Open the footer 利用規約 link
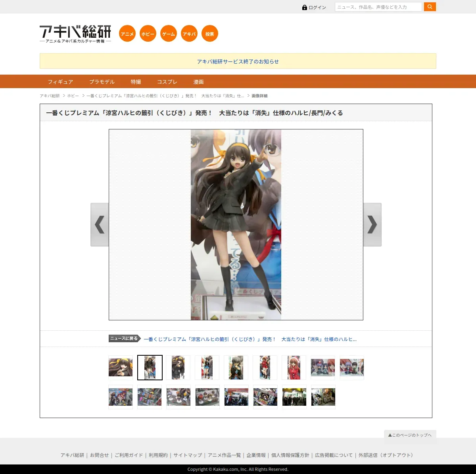This screenshot has width=476, height=474. click(158, 455)
